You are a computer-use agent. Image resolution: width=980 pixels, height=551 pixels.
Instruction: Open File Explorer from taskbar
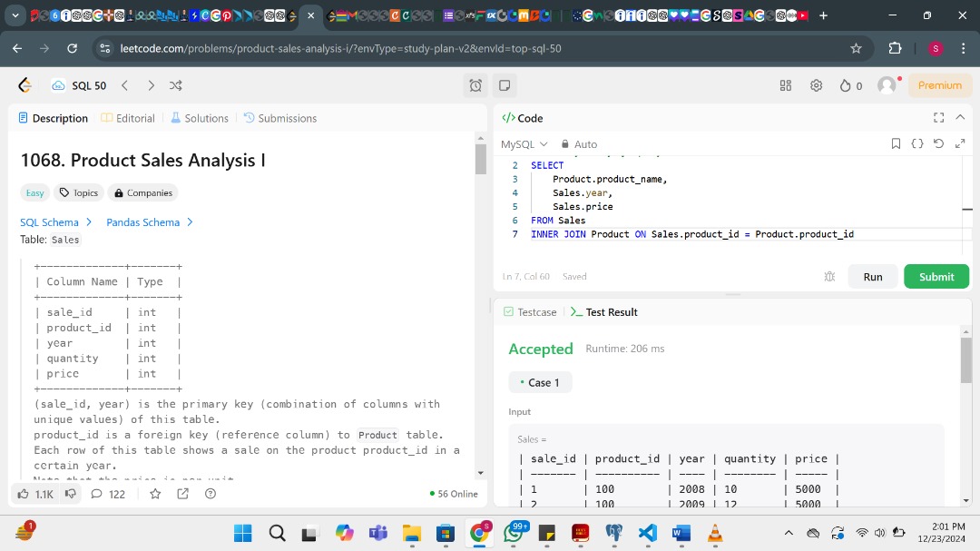point(412,533)
